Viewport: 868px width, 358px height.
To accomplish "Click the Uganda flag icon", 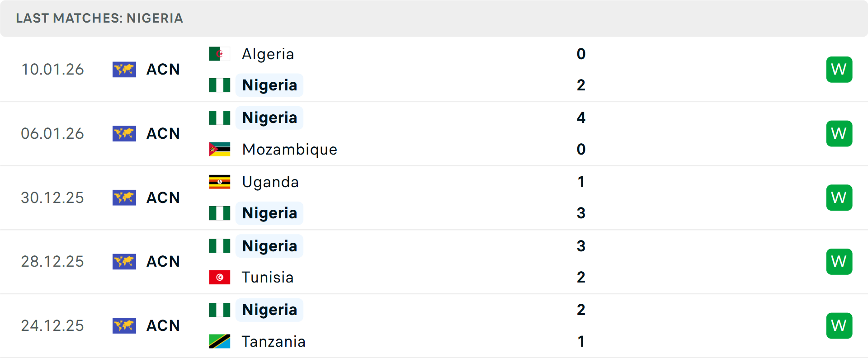I will click(x=220, y=182).
